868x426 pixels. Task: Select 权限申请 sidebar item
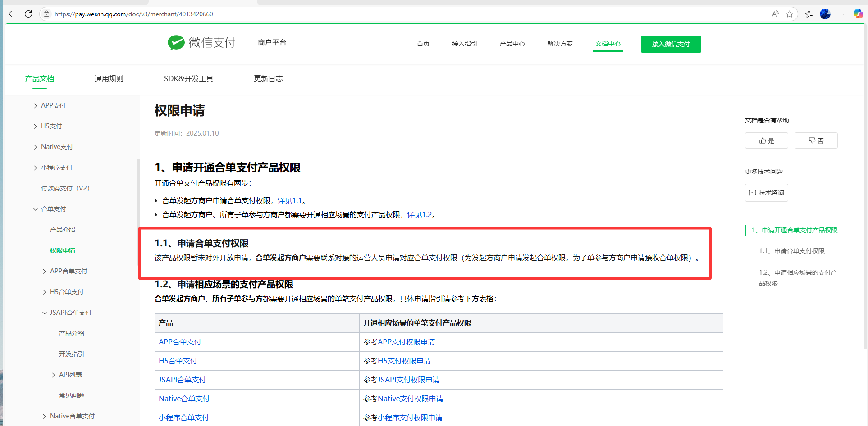(63, 250)
